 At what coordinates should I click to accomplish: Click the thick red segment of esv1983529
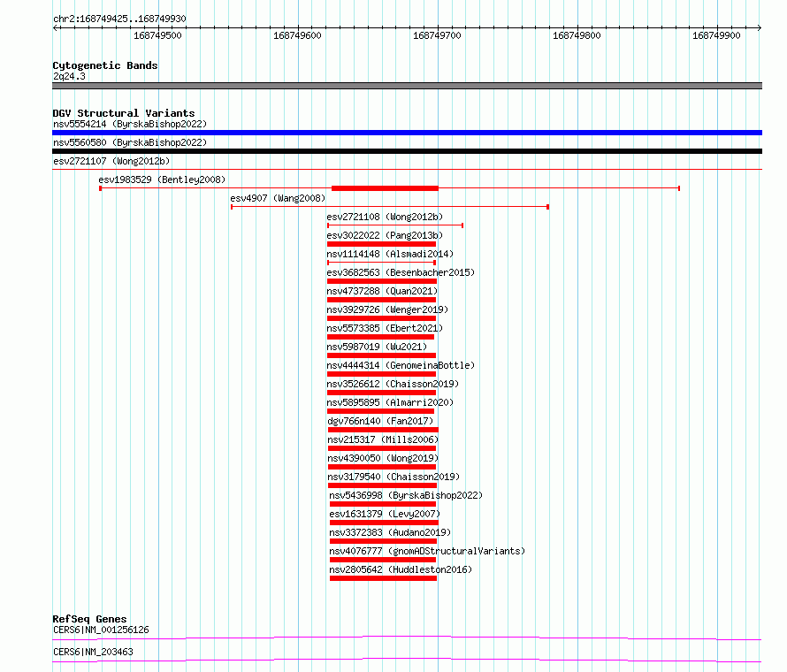click(x=385, y=188)
